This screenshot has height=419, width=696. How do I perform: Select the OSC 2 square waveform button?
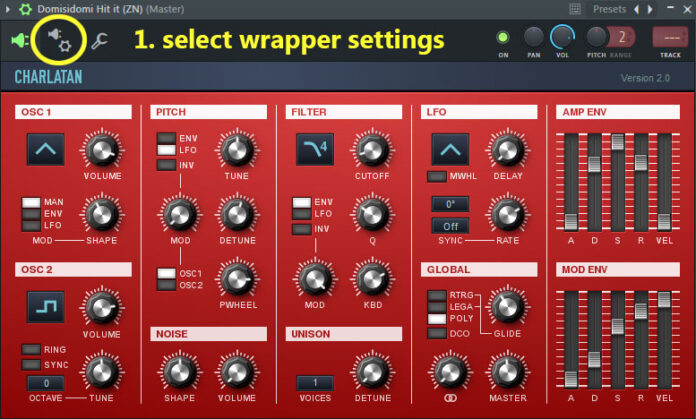point(45,305)
